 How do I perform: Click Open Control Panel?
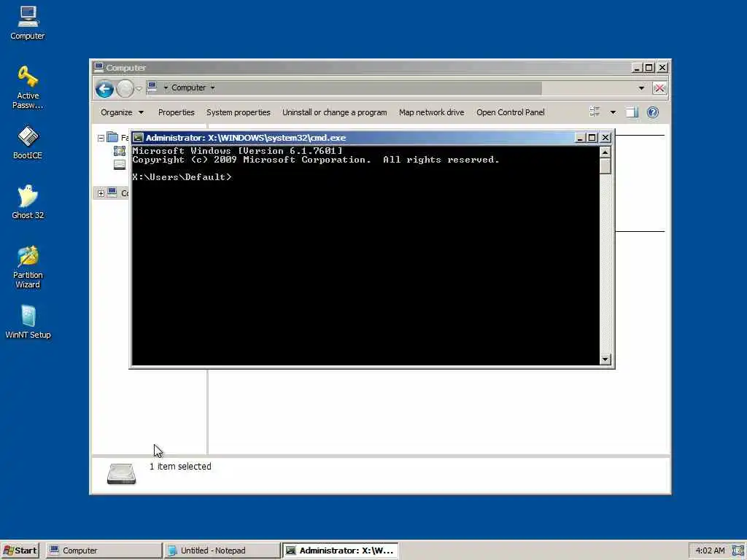coord(510,112)
